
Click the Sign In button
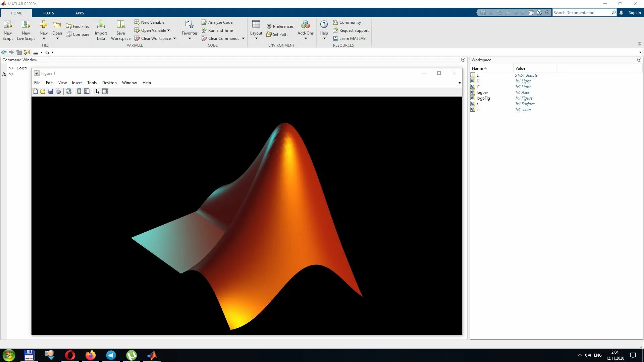635,13
